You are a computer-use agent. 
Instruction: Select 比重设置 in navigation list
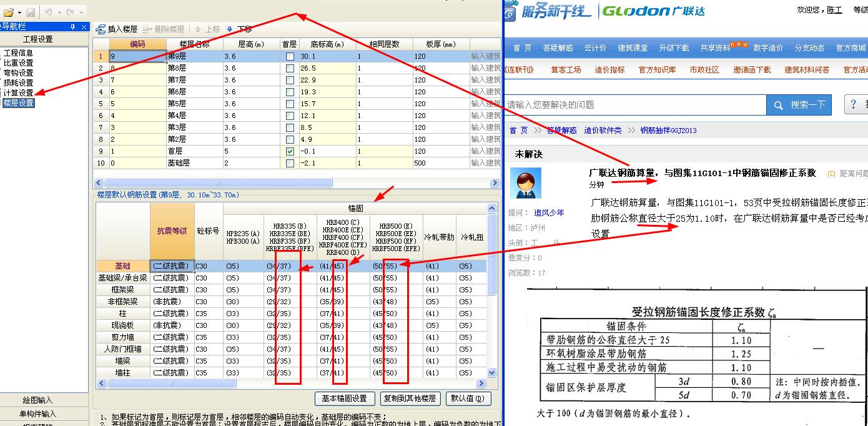19,63
